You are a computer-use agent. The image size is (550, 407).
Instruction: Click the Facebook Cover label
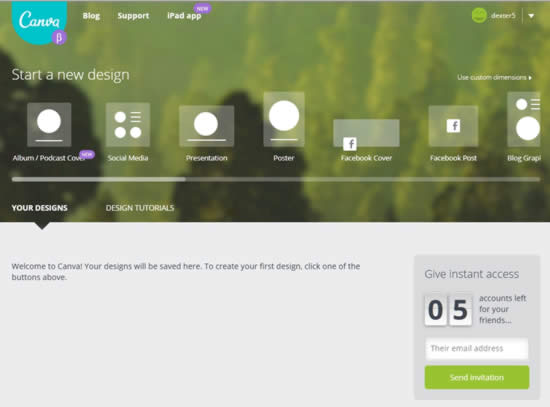click(x=367, y=158)
